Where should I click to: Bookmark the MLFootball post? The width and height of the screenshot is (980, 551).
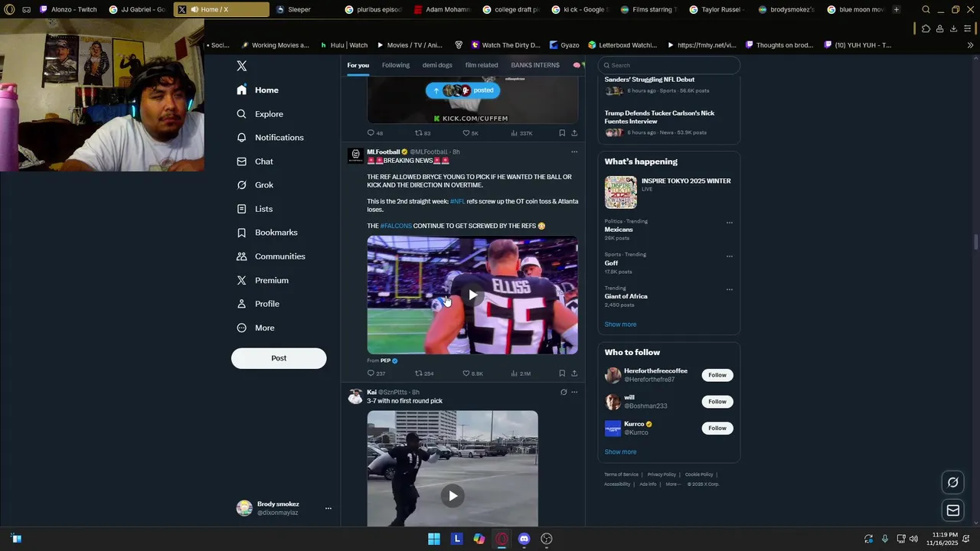(x=562, y=373)
